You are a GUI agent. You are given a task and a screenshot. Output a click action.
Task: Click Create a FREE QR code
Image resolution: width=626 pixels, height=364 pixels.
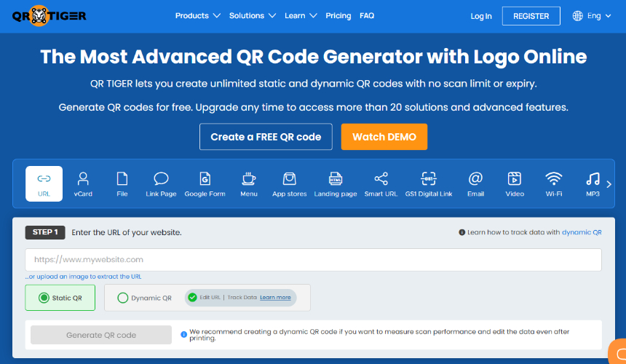point(266,137)
